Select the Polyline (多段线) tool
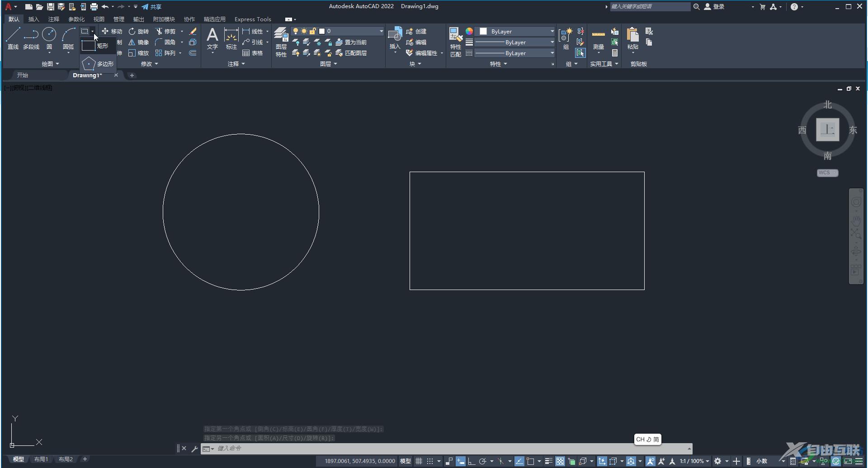The width and height of the screenshot is (868, 468). click(x=31, y=38)
